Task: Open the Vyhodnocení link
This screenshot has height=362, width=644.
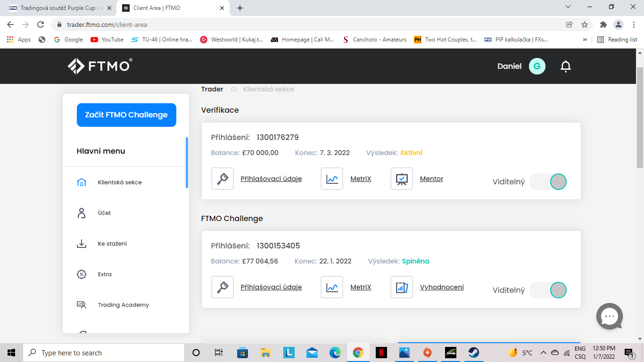Action: 442,287
